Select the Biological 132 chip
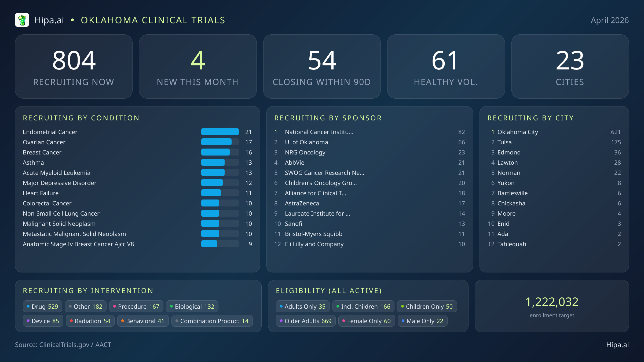 point(192,306)
